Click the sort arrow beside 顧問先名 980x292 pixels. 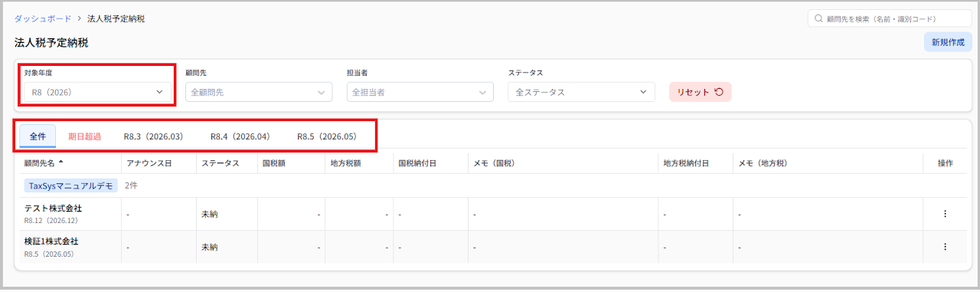[x=60, y=162]
